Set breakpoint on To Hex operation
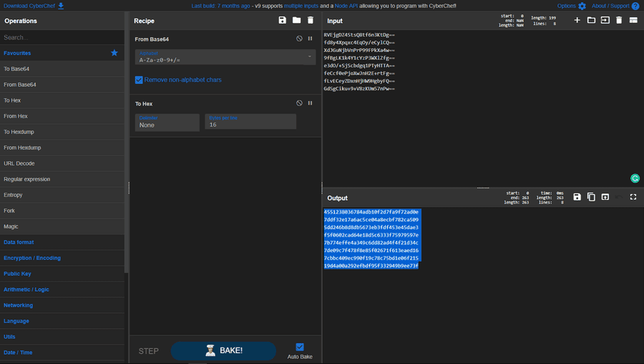 310,103
